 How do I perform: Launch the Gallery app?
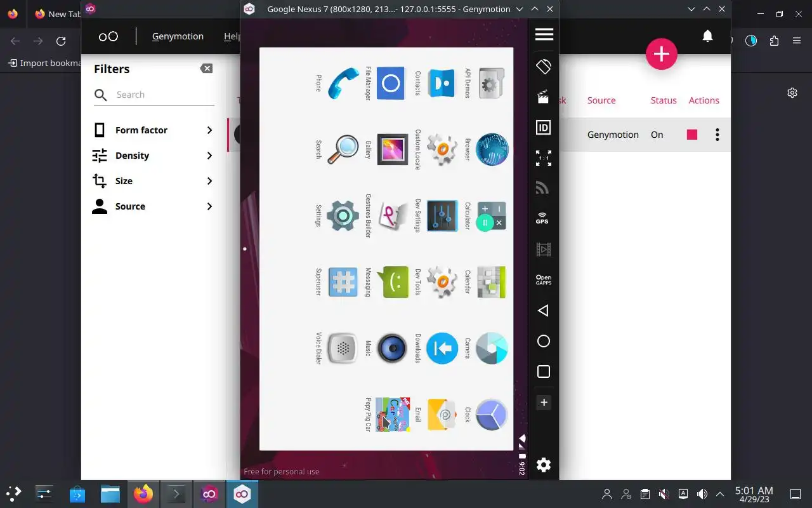(392, 150)
